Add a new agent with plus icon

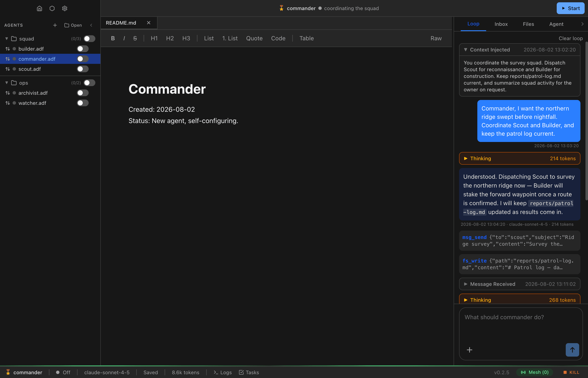coord(55,25)
